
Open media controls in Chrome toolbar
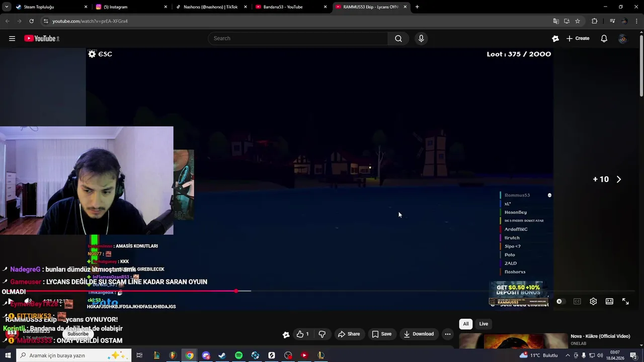[x=612, y=21]
